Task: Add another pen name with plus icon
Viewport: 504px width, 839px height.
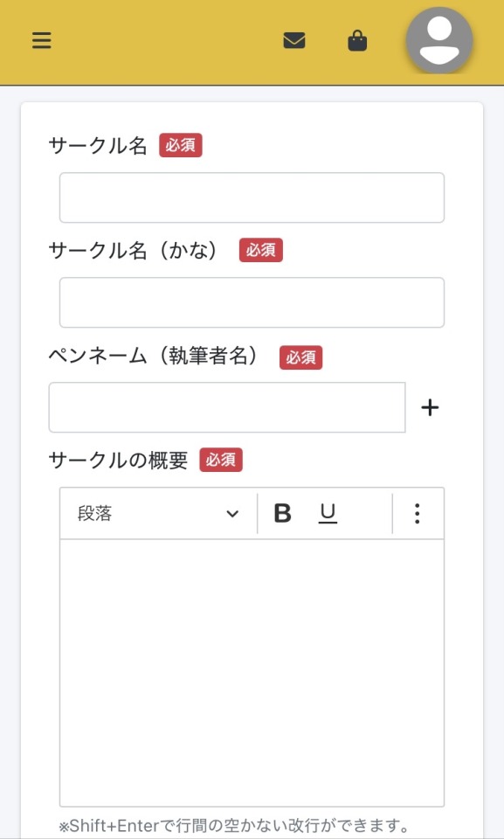Action: tap(430, 408)
